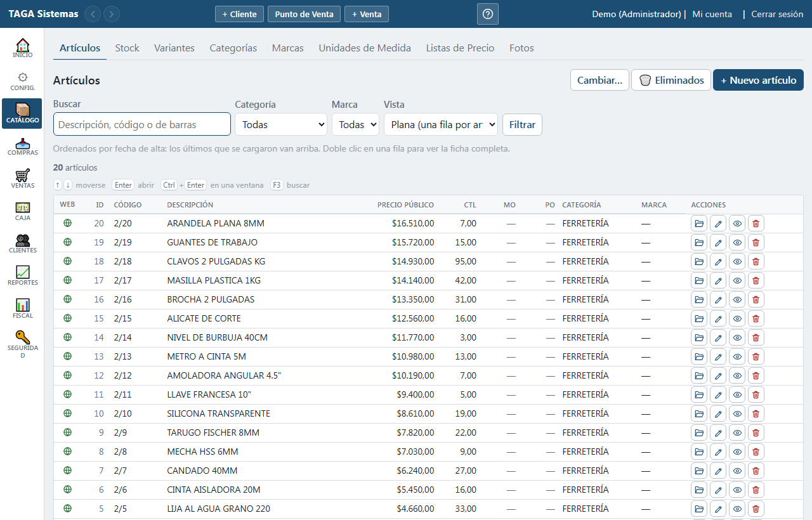Open the Mi cuenta link
The image size is (812, 520).
coord(712,14)
